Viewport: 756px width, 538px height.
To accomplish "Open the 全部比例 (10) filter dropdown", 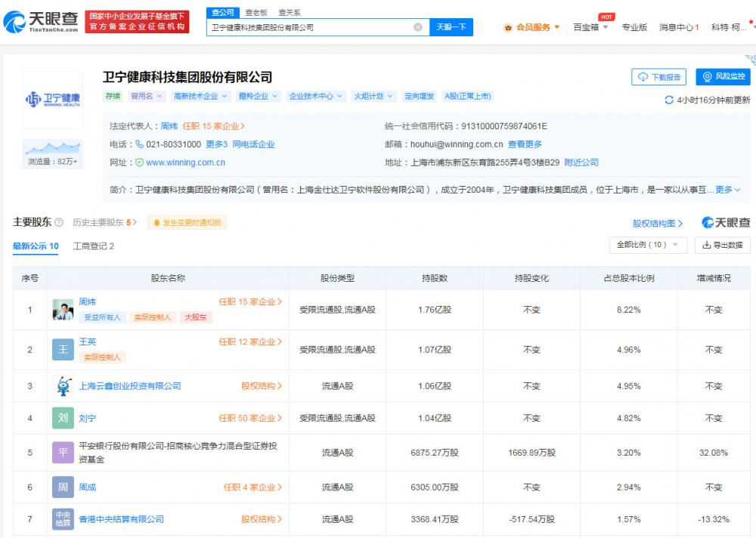I will click(648, 245).
